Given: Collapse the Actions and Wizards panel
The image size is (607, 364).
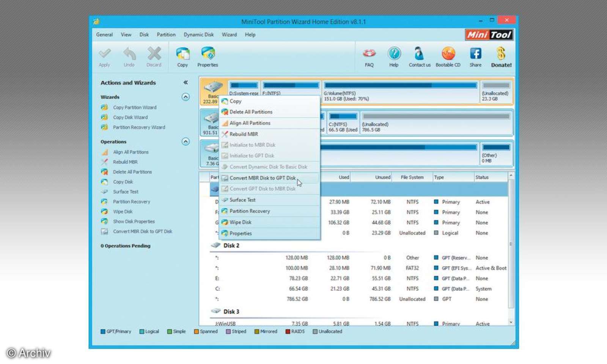Looking at the screenshot, I should pos(186,82).
